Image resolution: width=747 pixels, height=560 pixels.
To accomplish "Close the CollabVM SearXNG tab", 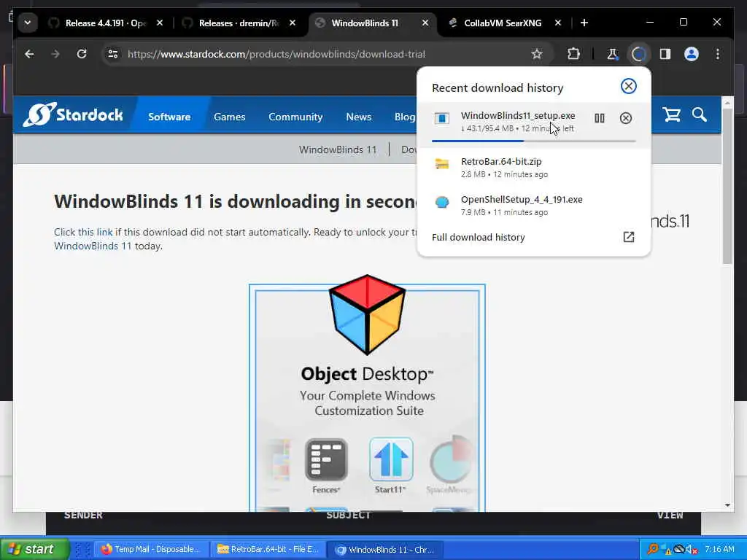I will (558, 23).
